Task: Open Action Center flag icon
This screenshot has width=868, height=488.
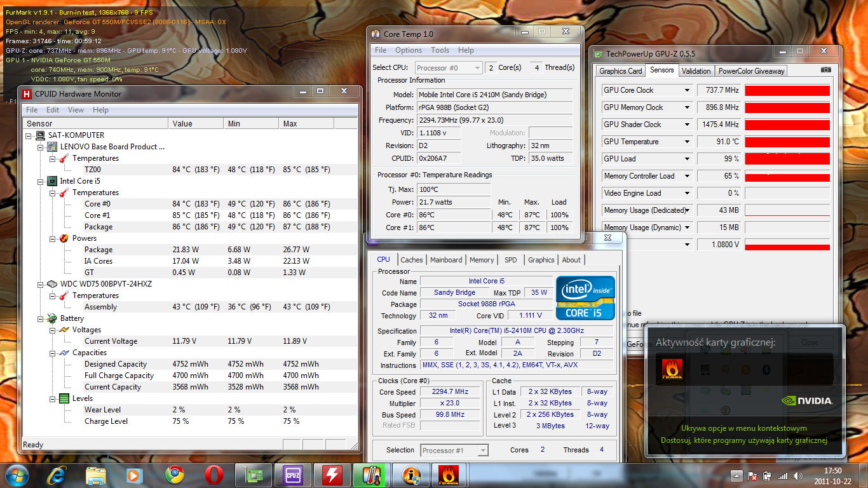Action: [x=752, y=475]
